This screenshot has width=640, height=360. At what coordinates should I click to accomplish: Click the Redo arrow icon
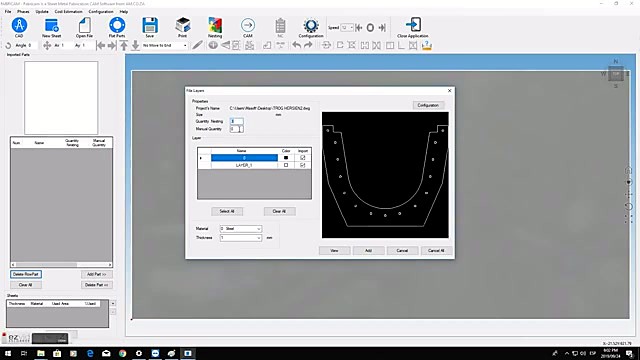coord(308,45)
